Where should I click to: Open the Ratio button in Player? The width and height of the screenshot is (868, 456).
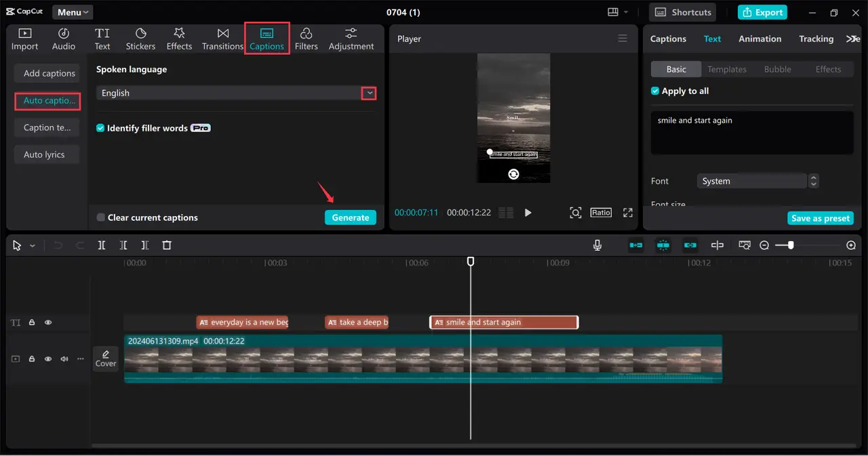tap(601, 213)
